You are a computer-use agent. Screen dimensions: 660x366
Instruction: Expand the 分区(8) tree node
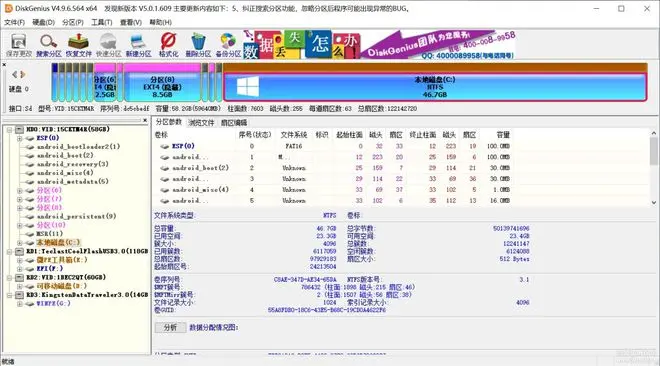pos(19,208)
